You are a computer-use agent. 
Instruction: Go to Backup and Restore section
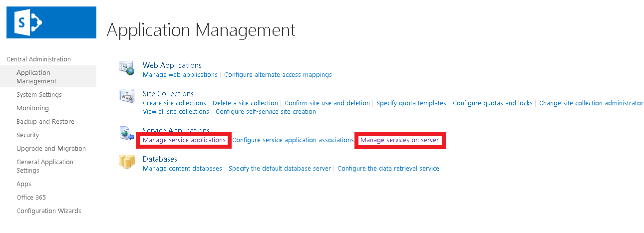point(45,122)
